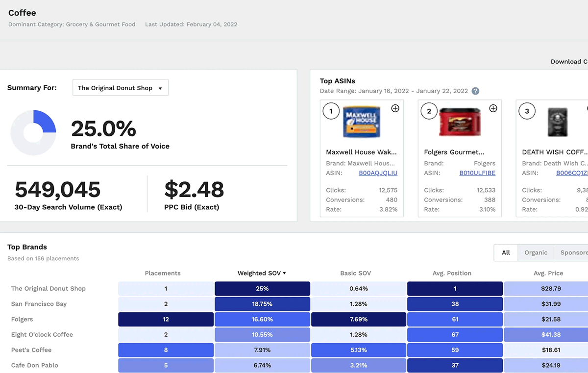This screenshot has height=373, width=588.
Task: Switch to the Sponsored tab
Action: point(571,252)
